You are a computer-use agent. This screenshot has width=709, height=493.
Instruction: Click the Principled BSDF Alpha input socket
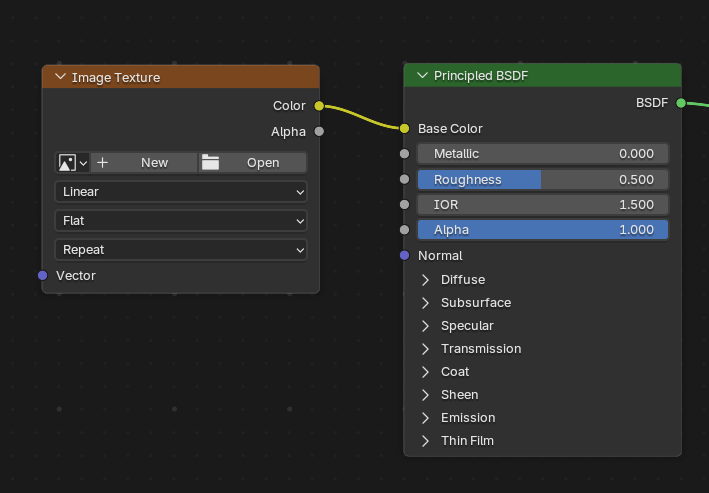point(405,230)
